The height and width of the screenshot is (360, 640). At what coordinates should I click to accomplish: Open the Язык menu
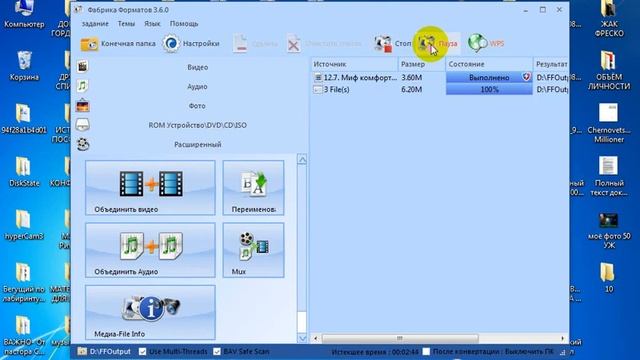tap(152, 24)
